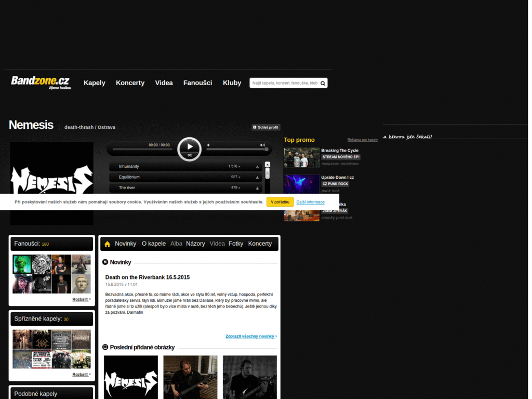This screenshot has width=532, height=399.
Task: Click the low-volume speaker icon
Action: (x=208, y=145)
